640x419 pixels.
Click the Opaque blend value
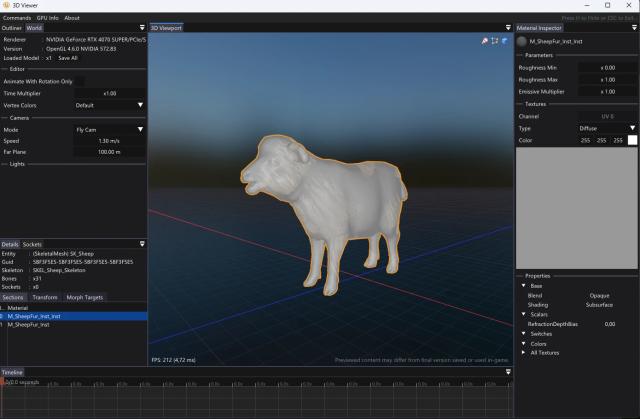pos(599,295)
